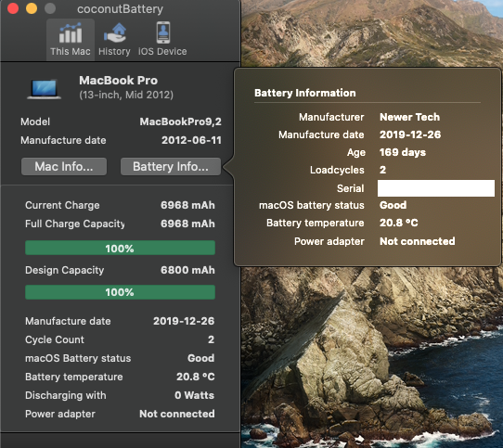
Task: Click the white Serial field in Battery Information
Action: coord(436,188)
